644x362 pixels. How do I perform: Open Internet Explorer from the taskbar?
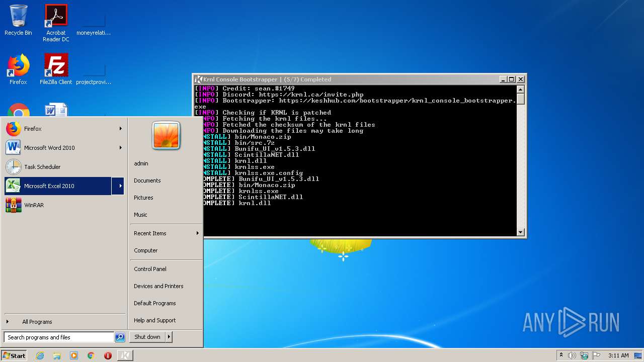click(40, 355)
